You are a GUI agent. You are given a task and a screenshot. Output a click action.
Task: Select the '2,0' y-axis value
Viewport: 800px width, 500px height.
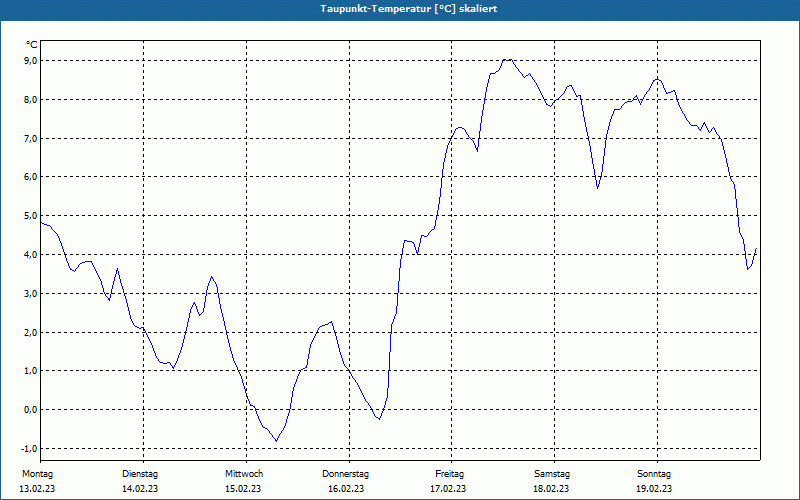pos(31,332)
